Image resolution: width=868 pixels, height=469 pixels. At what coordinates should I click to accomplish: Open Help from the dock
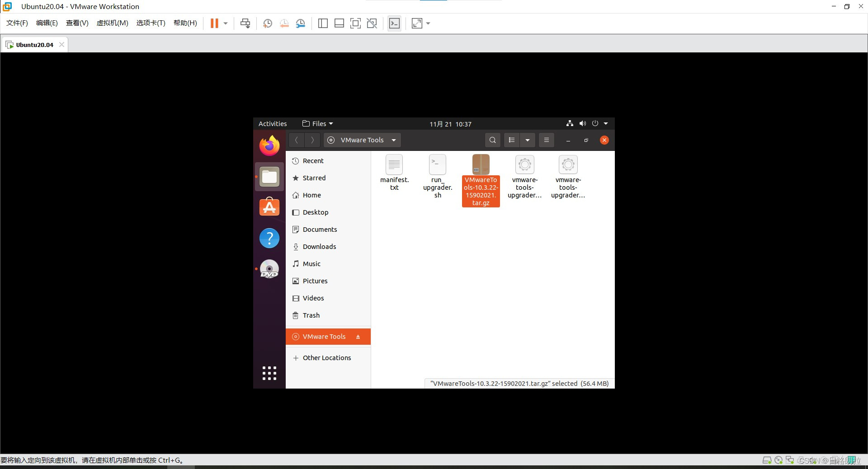pyautogui.click(x=269, y=238)
